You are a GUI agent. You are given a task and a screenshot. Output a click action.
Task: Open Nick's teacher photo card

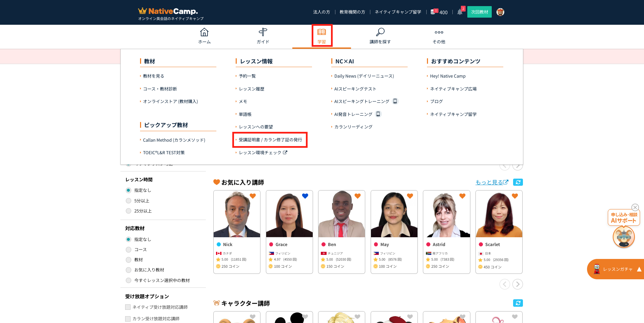(x=237, y=214)
